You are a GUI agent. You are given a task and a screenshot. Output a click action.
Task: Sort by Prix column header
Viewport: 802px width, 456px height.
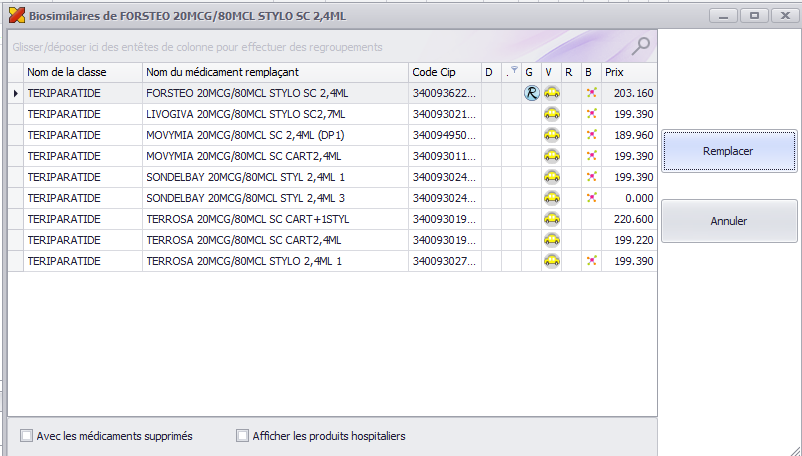click(629, 73)
